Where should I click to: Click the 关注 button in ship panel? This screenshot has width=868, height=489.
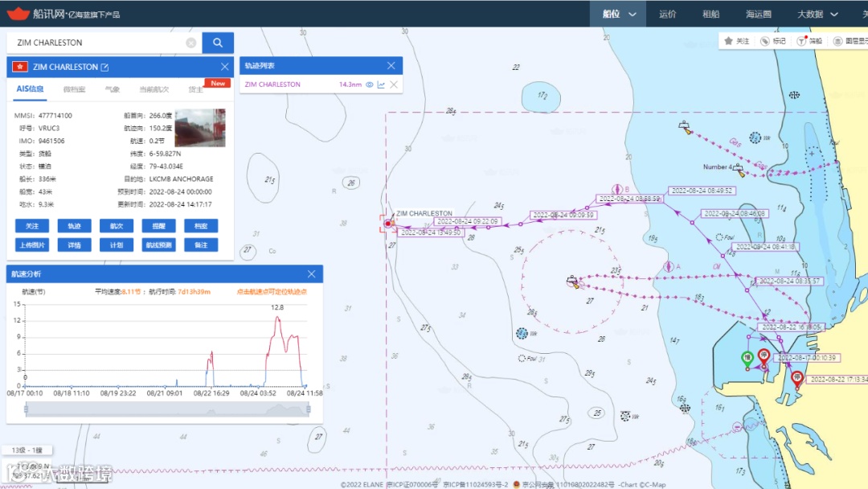point(32,226)
